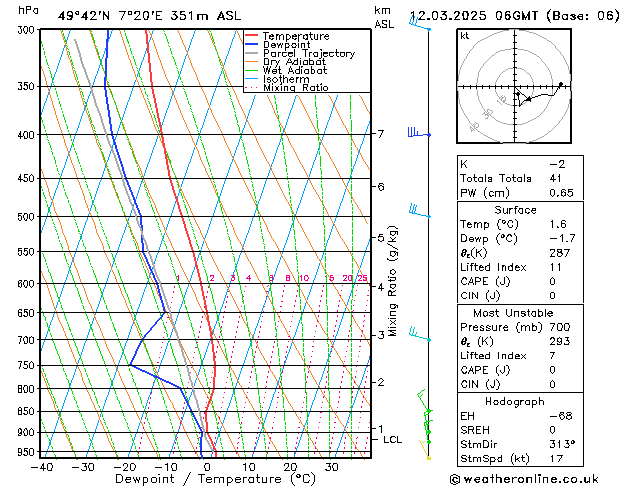The height and width of the screenshot is (486, 629).
Task: Click the LCL marker label
Action: tap(392, 439)
